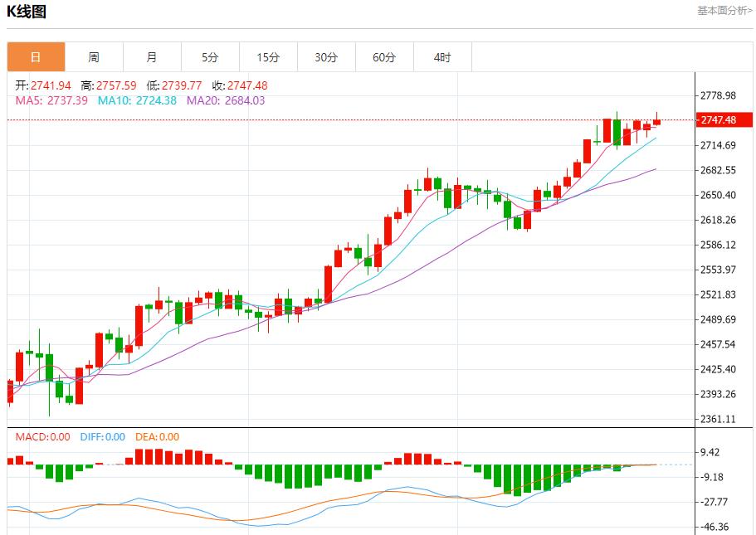Open the 基本面分析 link
This screenshot has width=756, height=535.
(x=724, y=11)
